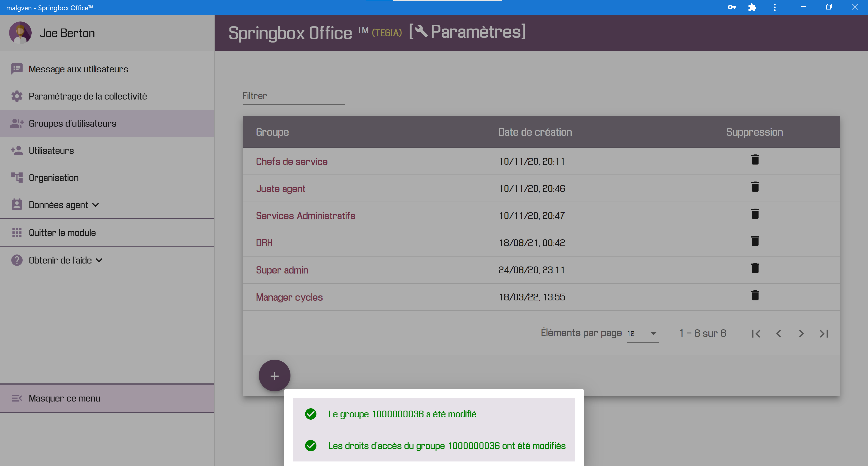Click the Joe Berton user name
Screen dimensions: 868x466
(67, 33)
